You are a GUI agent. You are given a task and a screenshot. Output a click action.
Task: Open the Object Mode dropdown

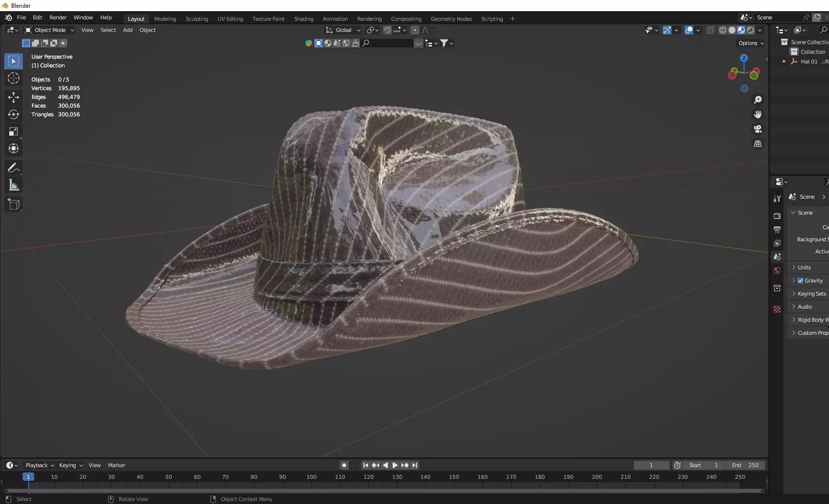[x=49, y=30]
